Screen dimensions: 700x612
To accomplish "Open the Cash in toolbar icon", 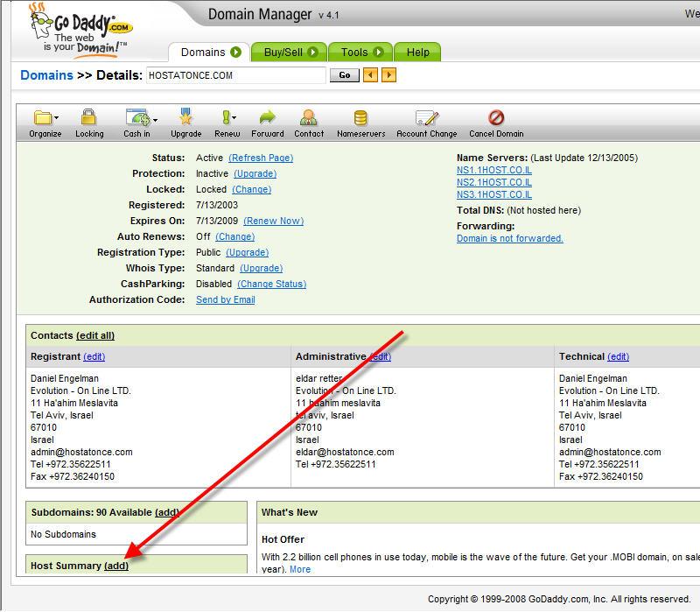I will point(137,117).
